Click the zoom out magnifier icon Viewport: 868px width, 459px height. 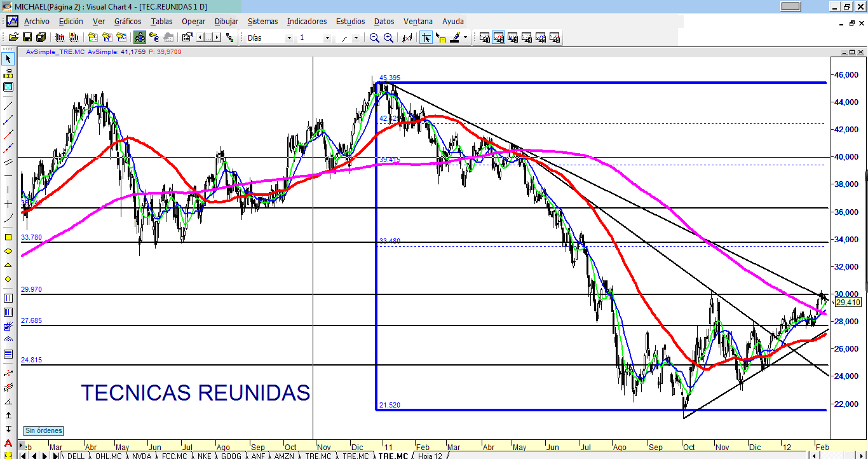coord(374,38)
